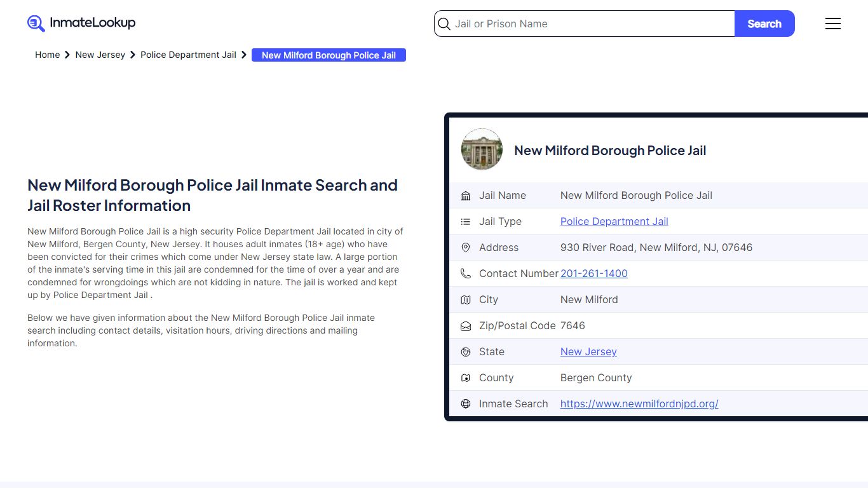Call the 201-261-1400 phone link
This screenshot has width=868, height=488.
[594, 274]
